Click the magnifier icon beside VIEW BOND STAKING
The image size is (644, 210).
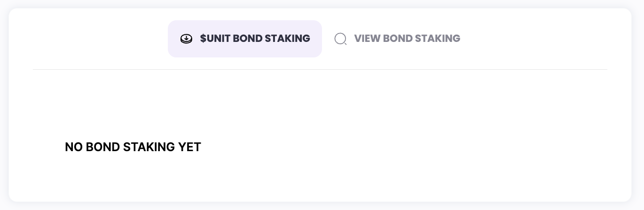point(340,39)
